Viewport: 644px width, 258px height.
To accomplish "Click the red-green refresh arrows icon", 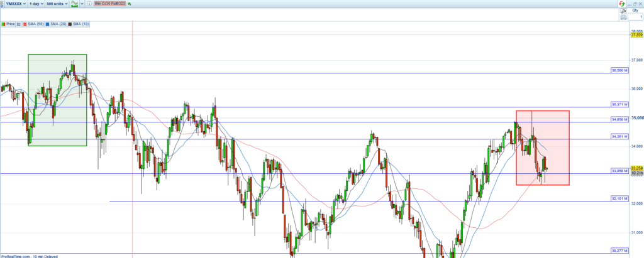I will click(621, 4).
